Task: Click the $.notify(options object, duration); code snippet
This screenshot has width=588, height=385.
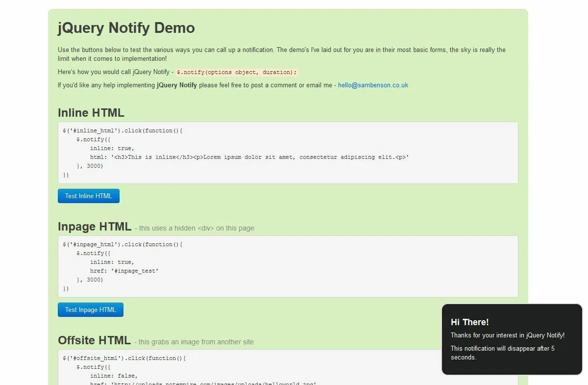Action: click(237, 72)
